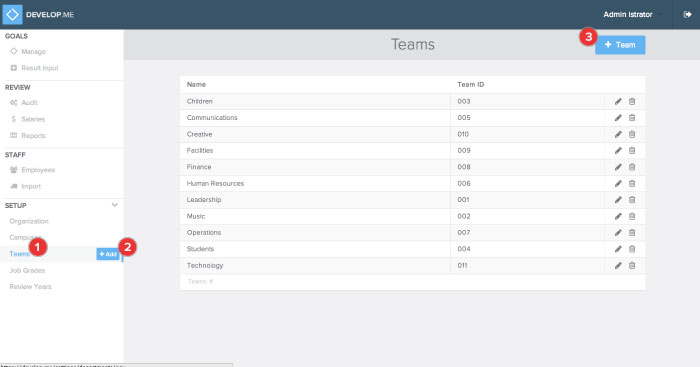Image resolution: width=700 pixels, height=367 pixels.
Task: Click the Develop.me brand name
Action: (x=50, y=15)
